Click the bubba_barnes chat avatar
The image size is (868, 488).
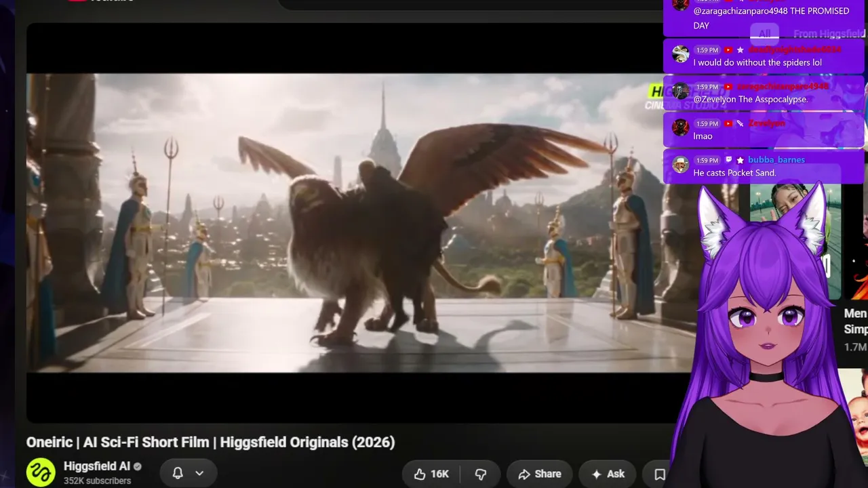tap(681, 163)
